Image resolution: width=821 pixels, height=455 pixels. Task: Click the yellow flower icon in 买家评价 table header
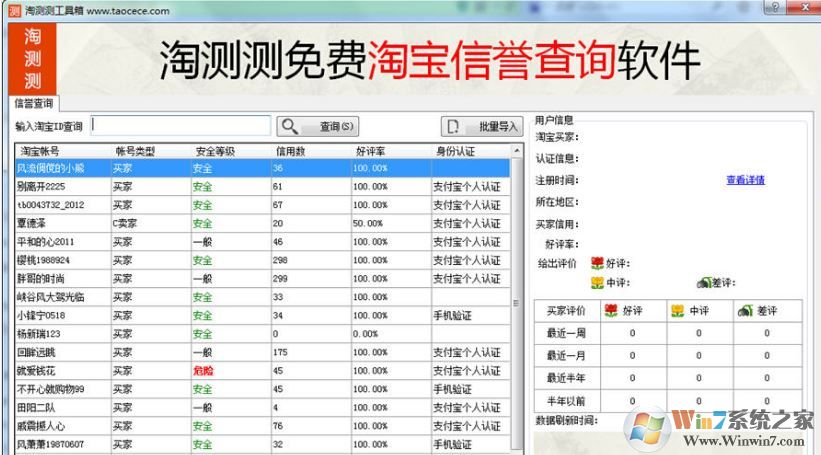(x=678, y=310)
